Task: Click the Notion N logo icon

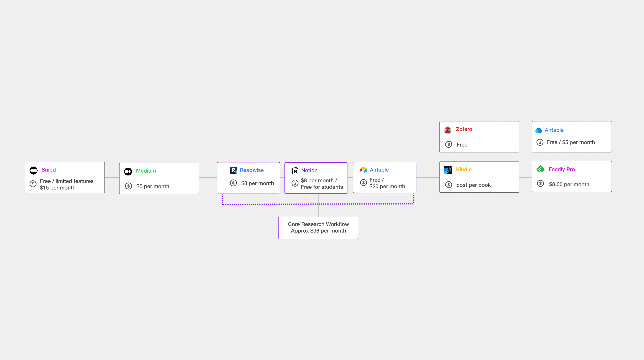Action: [x=295, y=171]
